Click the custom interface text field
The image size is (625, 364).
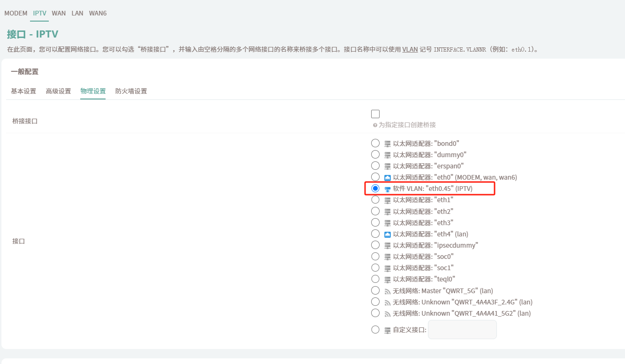462,330
